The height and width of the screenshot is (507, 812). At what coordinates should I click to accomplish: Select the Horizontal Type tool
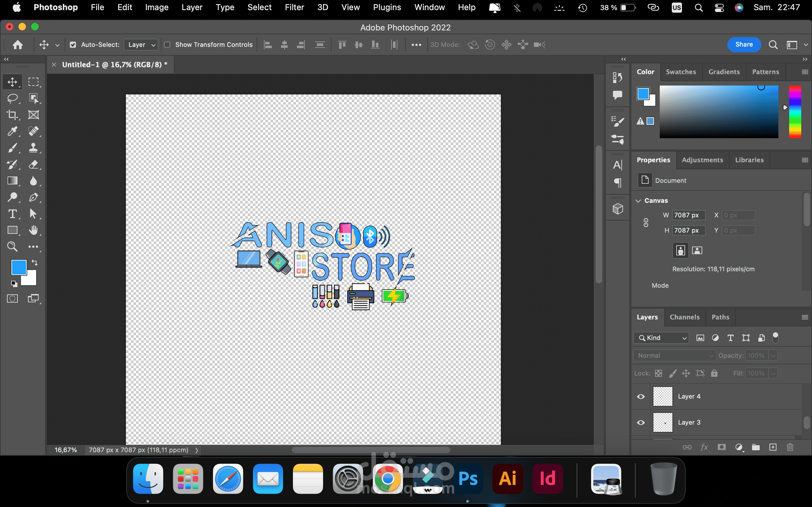pyautogui.click(x=12, y=214)
